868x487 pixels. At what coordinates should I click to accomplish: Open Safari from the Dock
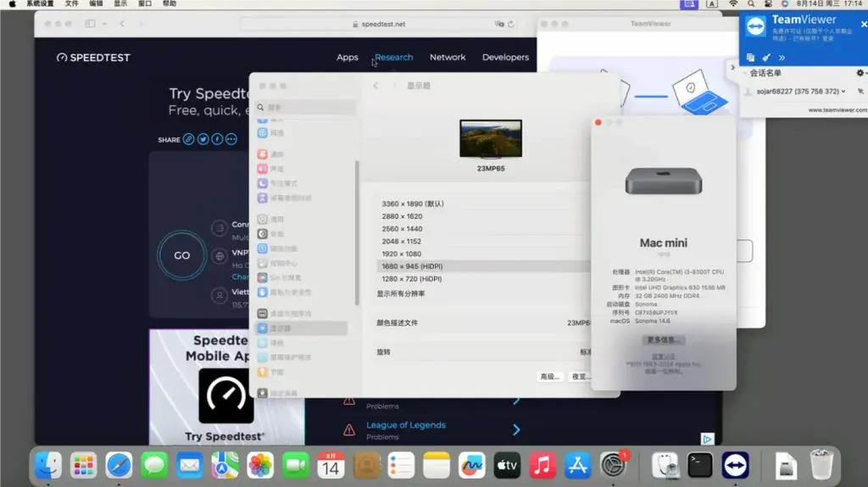point(119,465)
